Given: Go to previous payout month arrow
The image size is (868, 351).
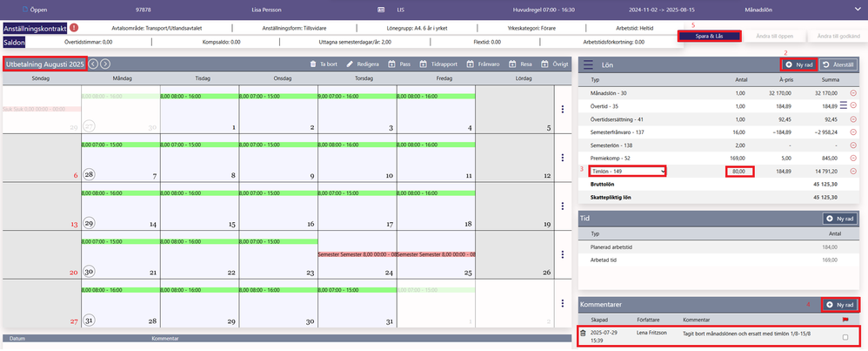Looking at the screenshot, I should (93, 64).
